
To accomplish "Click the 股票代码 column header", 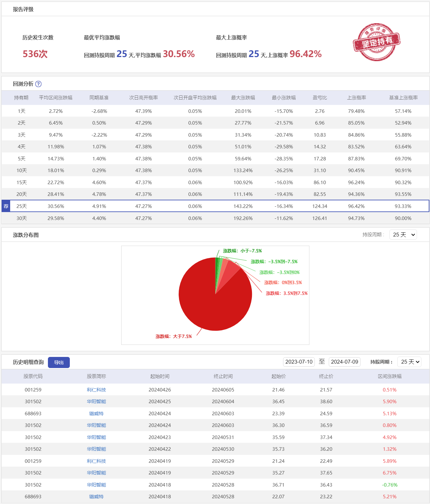I will (33, 376).
